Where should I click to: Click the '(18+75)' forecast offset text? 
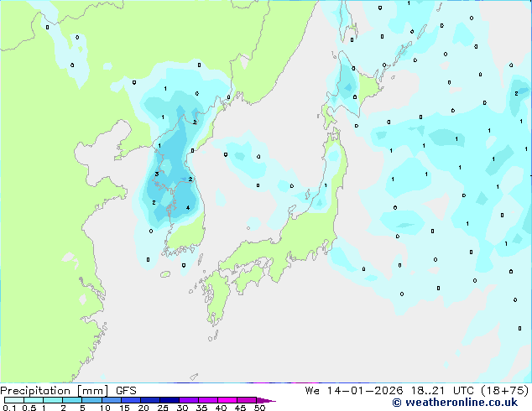pos(505,391)
